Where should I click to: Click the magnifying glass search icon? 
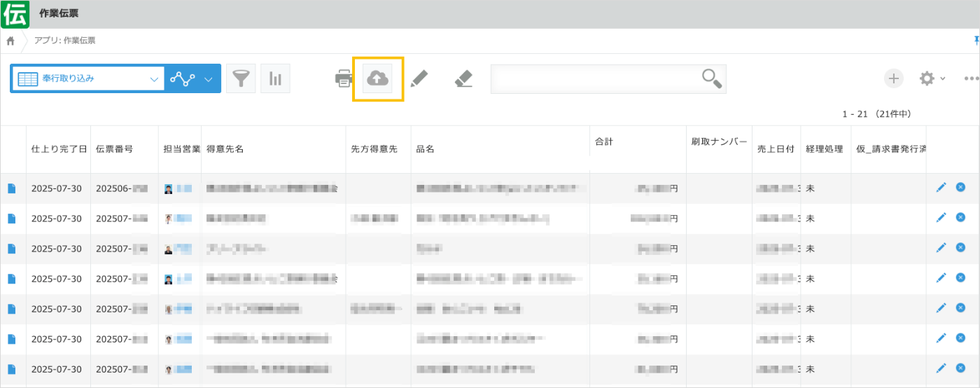(x=711, y=79)
